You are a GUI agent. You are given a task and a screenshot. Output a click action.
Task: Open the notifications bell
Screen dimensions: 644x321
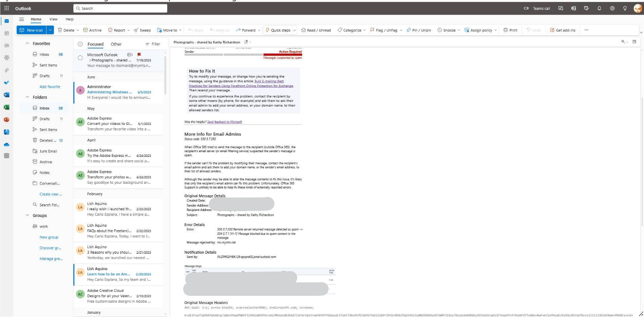(599, 9)
